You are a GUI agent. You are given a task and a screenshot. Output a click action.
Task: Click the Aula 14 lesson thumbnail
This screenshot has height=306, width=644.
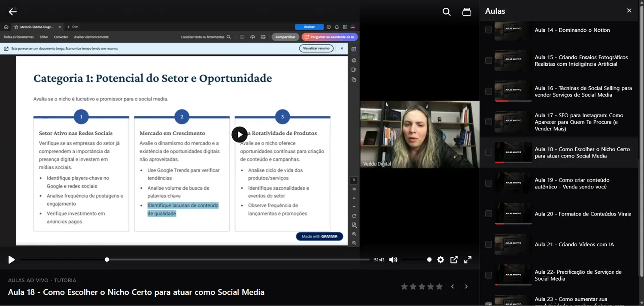pos(513,30)
